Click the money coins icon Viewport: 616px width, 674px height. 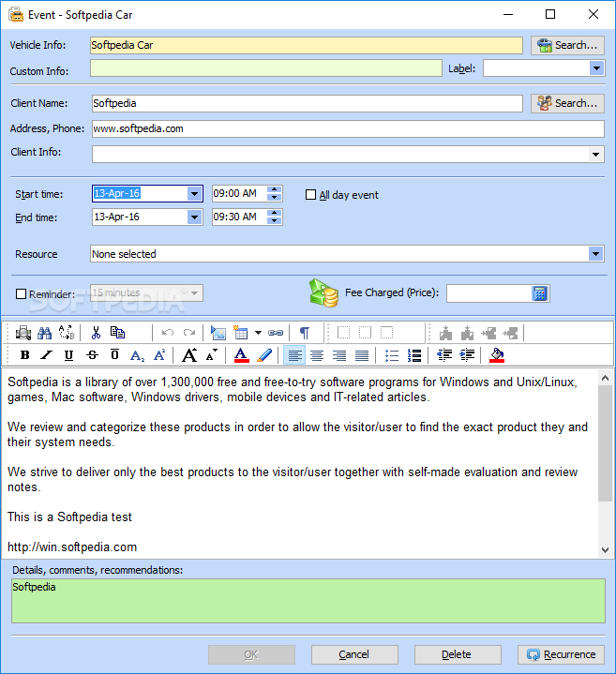(x=324, y=292)
